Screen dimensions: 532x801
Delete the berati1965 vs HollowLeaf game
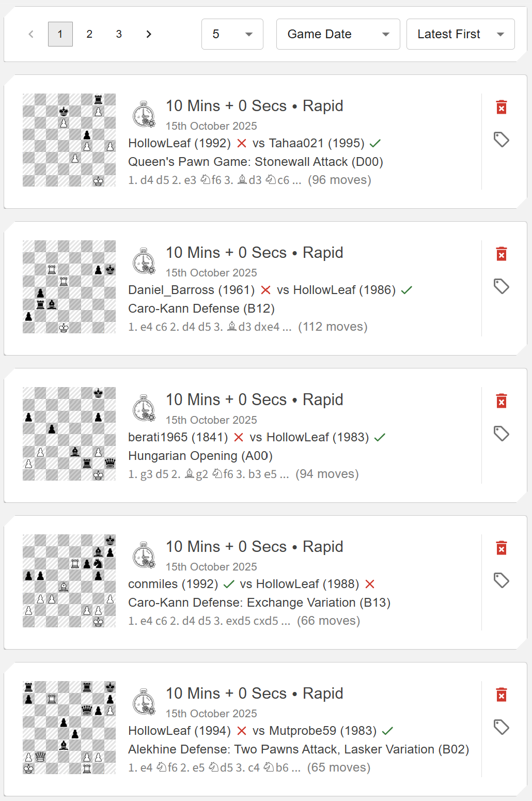[501, 401]
